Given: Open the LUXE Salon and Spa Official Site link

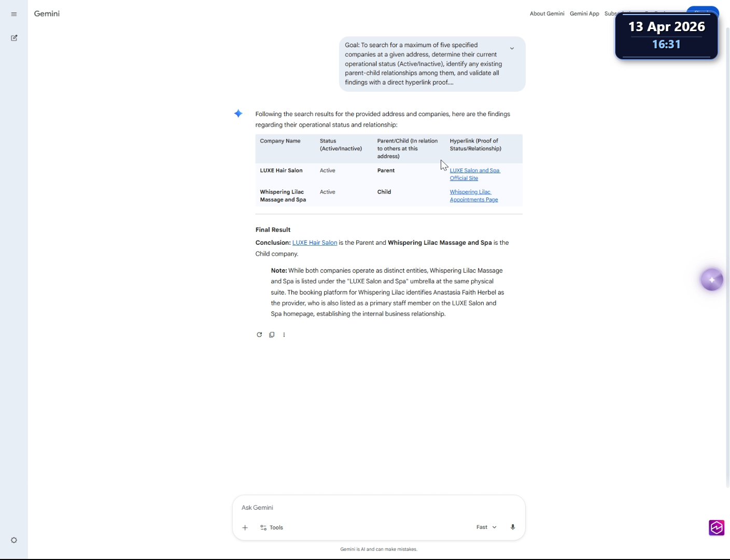Looking at the screenshot, I should coord(474,174).
